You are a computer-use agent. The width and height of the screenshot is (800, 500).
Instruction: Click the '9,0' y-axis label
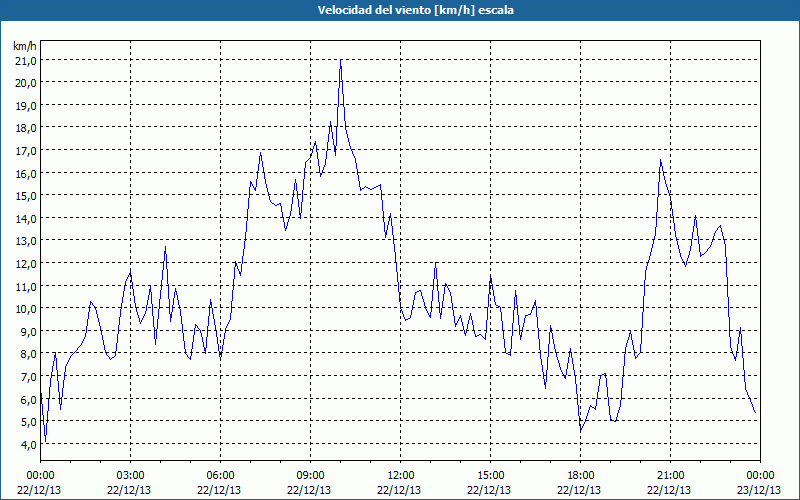tap(28, 332)
